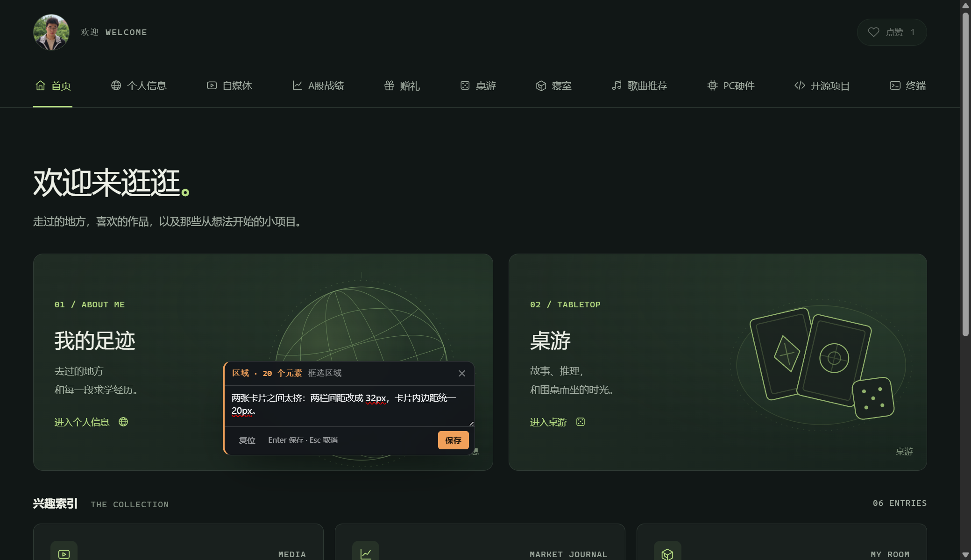The height and width of the screenshot is (560, 971).
Task: Click the 欢迎来逛逛 headline
Action: pyautogui.click(x=111, y=183)
